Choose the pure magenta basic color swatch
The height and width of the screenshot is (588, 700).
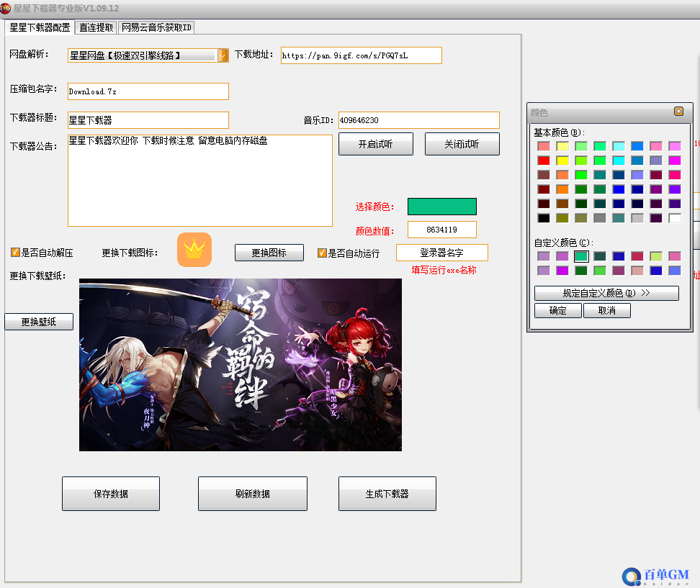point(675,160)
